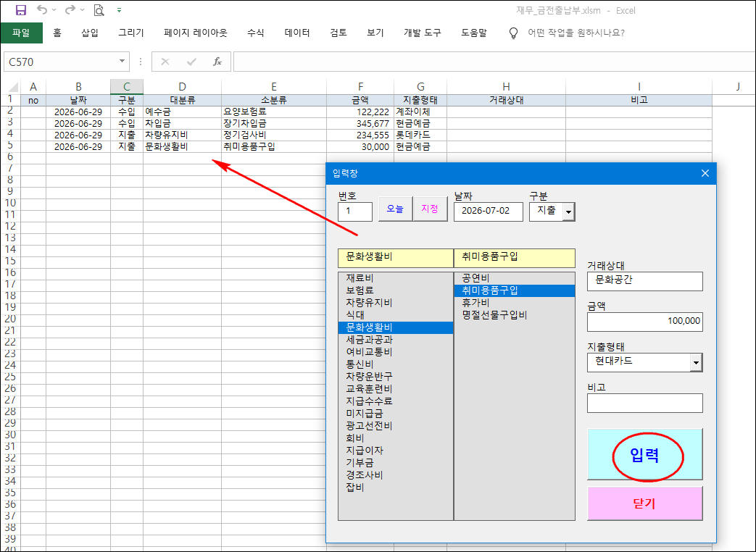Open the 도움말 ribbon tab
The height and width of the screenshot is (552, 756).
[474, 33]
